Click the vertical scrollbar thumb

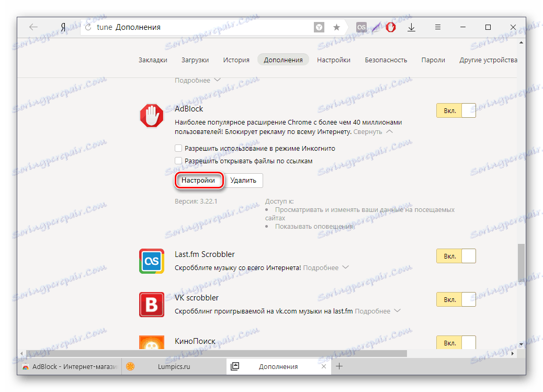521,262
